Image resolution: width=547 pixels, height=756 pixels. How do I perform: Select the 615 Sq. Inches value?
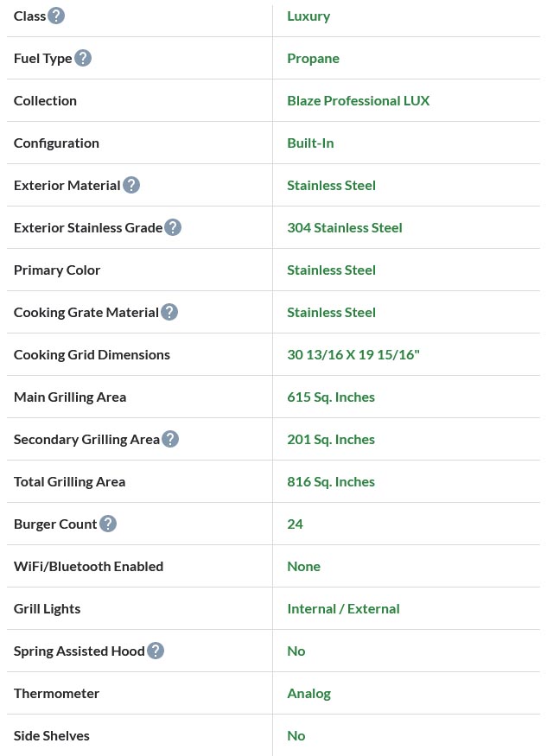point(331,397)
